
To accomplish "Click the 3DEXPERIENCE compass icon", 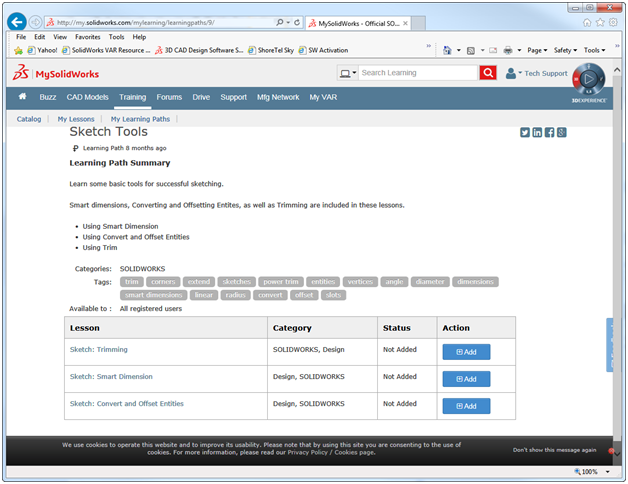I will point(588,79).
